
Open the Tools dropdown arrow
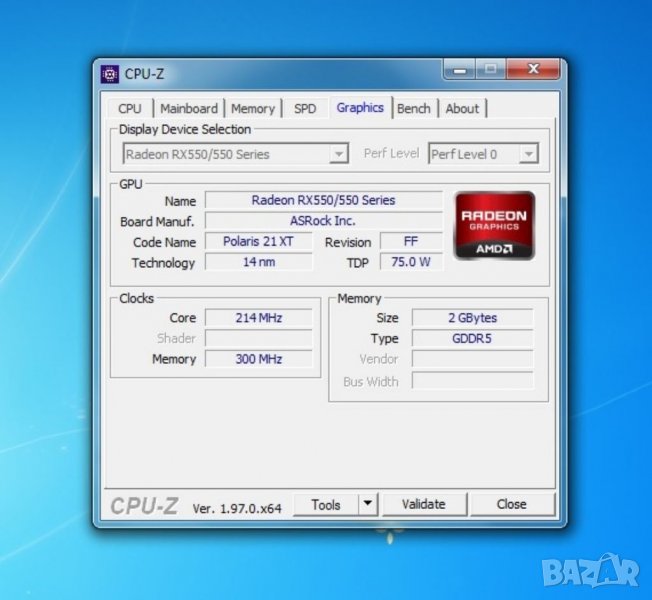tap(367, 504)
